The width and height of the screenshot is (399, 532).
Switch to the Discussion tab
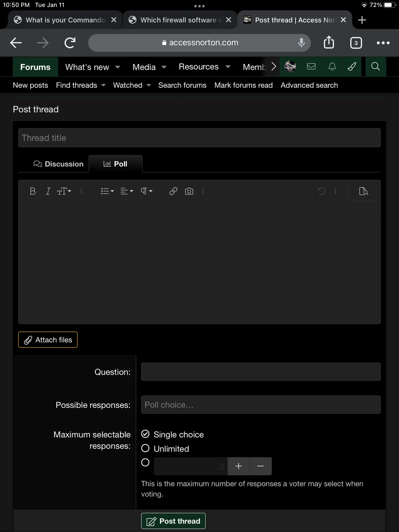click(x=59, y=164)
